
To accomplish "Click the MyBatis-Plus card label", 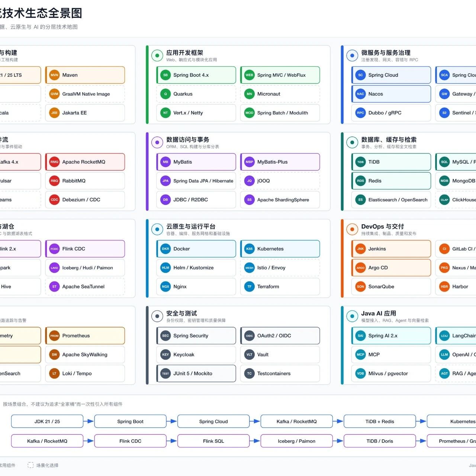I will [x=272, y=162].
